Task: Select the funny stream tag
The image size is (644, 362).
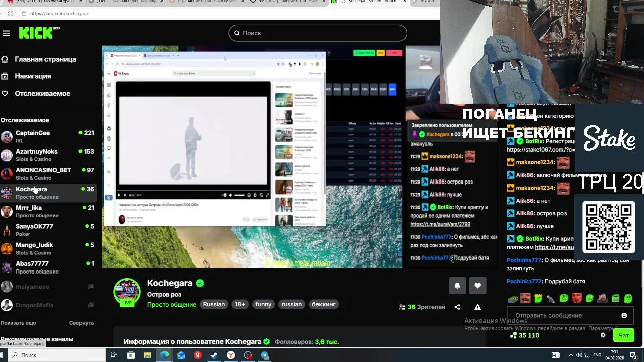Action: (x=263, y=304)
